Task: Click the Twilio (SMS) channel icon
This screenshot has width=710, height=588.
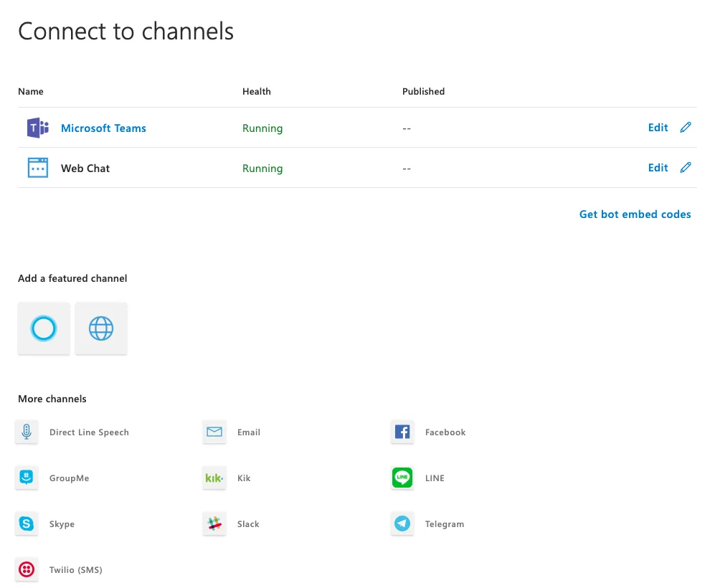Action: pyautogui.click(x=27, y=569)
